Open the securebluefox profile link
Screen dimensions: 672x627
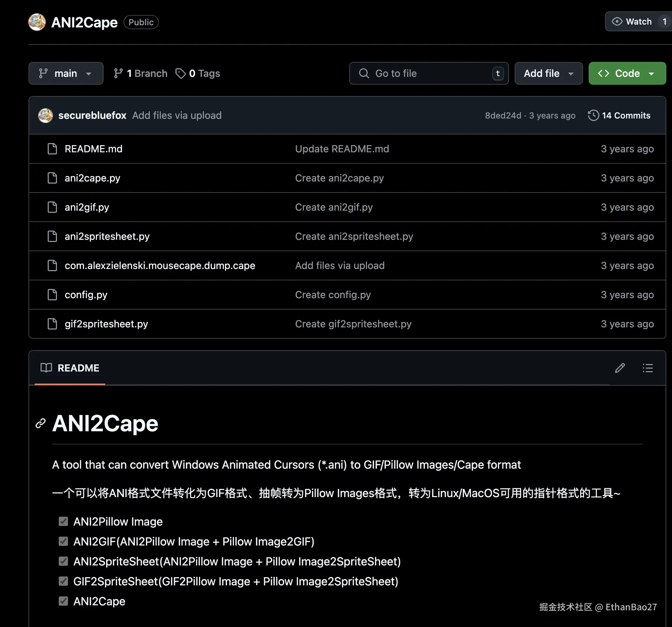(x=92, y=115)
